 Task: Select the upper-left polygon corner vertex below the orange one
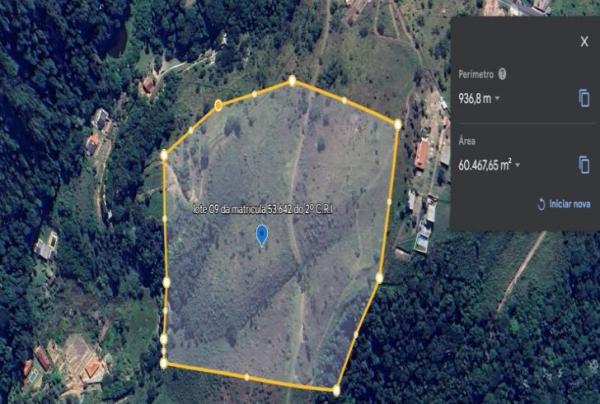coord(164,155)
